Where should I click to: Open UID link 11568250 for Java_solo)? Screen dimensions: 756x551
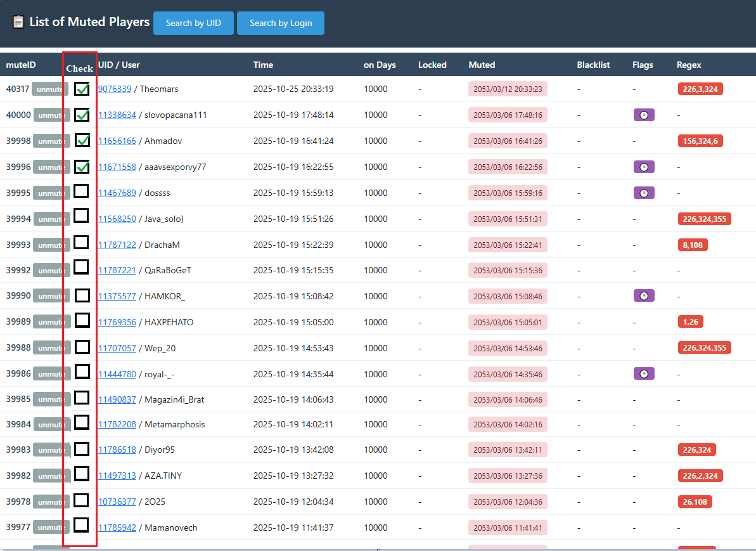117,219
